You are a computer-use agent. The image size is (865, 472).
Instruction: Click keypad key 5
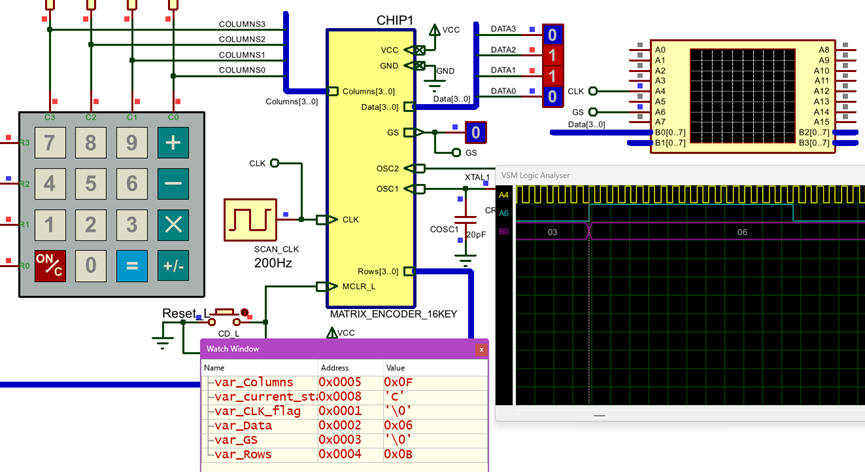point(91,184)
